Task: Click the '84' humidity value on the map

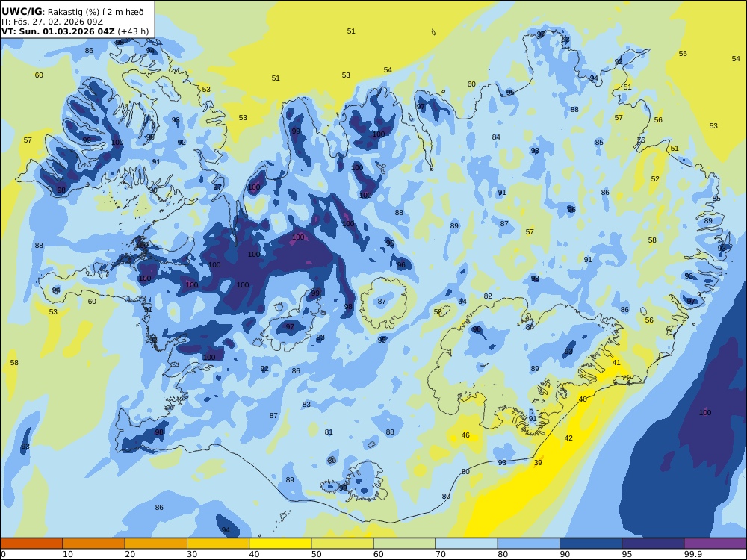Action: pos(496,137)
